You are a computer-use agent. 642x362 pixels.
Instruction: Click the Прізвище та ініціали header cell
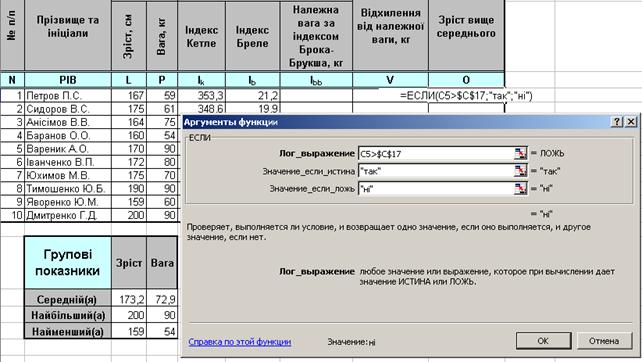(68, 35)
